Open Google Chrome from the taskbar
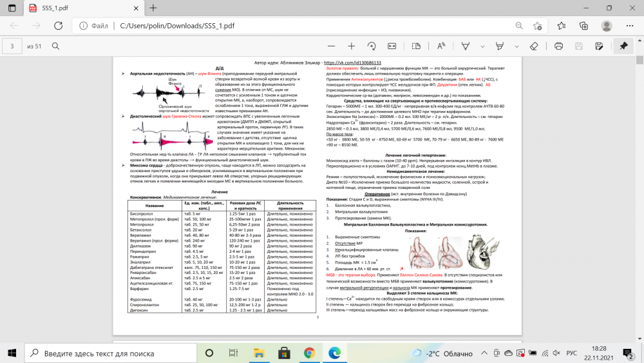644x363 pixels. (308, 353)
